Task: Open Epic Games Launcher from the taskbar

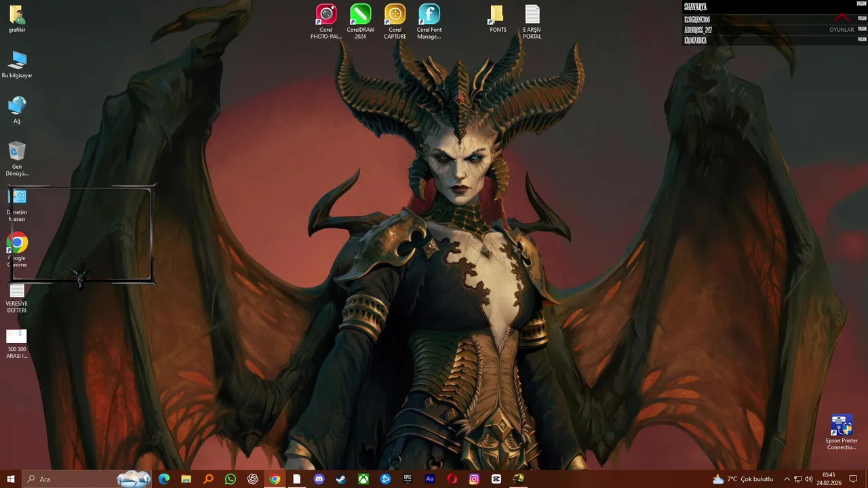Action: pos(408,479)
